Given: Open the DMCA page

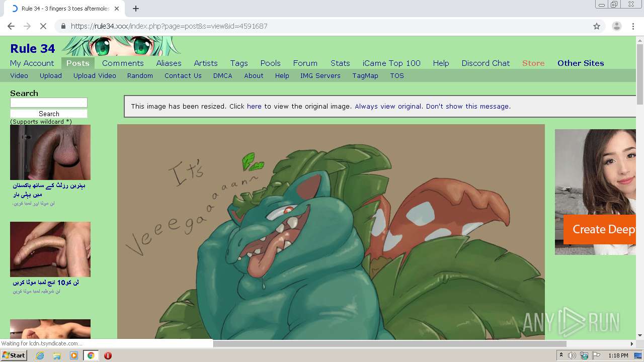Looking at the screenshot, I should click(222, 75).
